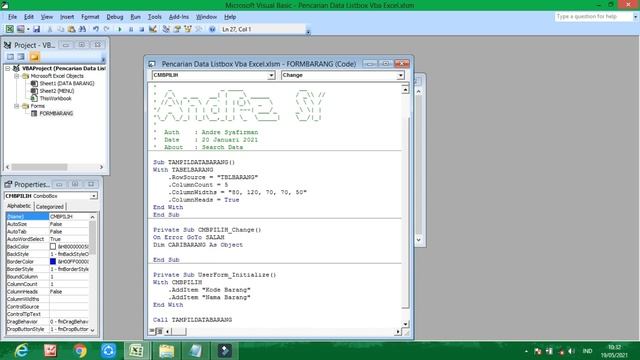This screenshot has width=640, height=360.
Task: Open the Help menu
Action: (230, 17)
